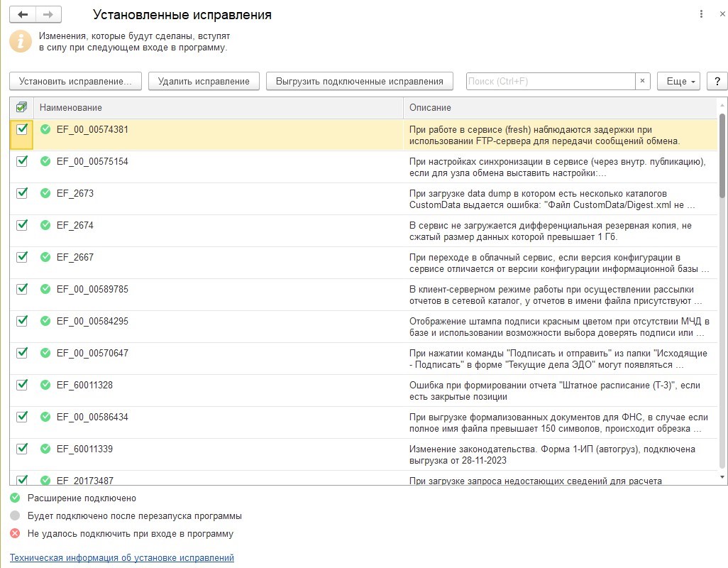Open Техническая информация об установке исправлений link

point(121,557)
